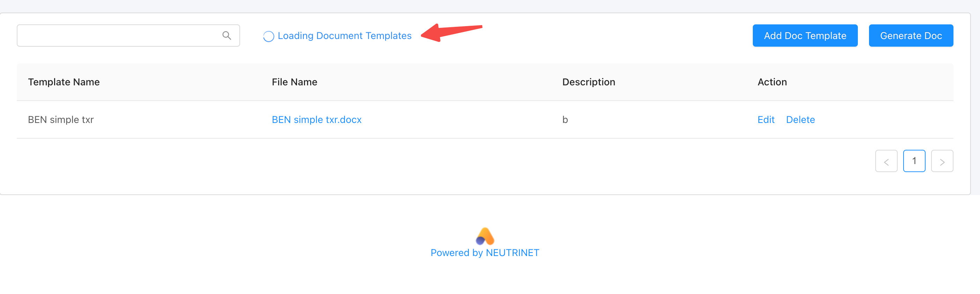The image size is (980, 294).
Task: Click the loading spinner icon
Action: [x=269, y=37]
